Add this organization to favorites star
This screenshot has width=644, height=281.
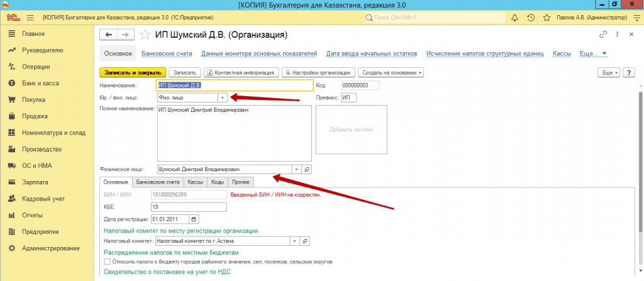145,35
